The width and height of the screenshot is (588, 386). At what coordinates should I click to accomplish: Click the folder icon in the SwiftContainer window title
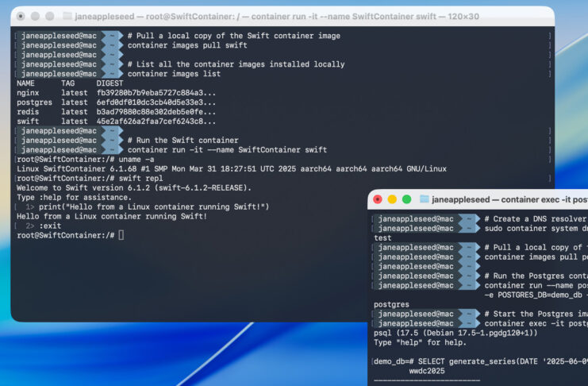coord(67,16)
